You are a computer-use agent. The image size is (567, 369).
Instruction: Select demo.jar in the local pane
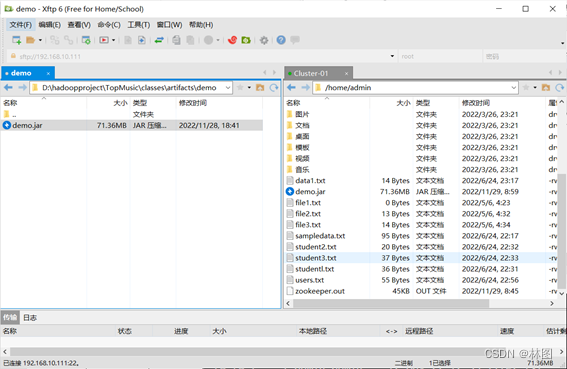point(132,125)
